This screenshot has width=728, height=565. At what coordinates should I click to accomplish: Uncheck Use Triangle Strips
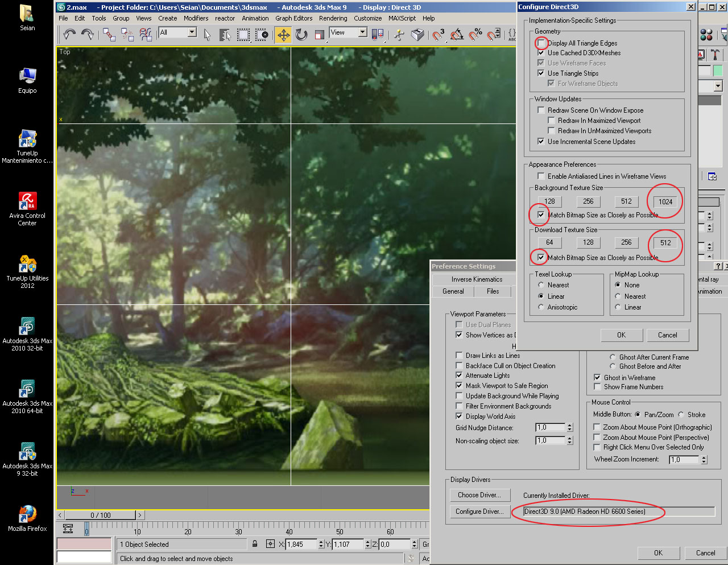pyautogui.click(x=541, y=73)
